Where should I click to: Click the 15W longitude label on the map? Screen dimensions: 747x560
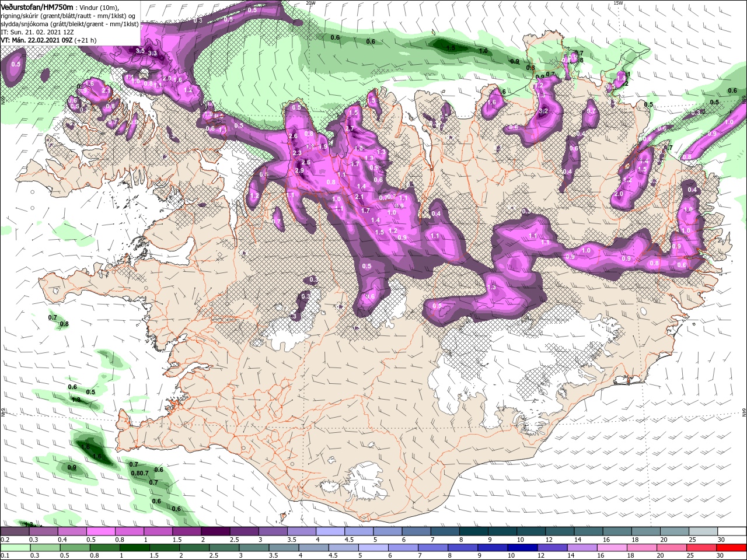coord(618,3)
